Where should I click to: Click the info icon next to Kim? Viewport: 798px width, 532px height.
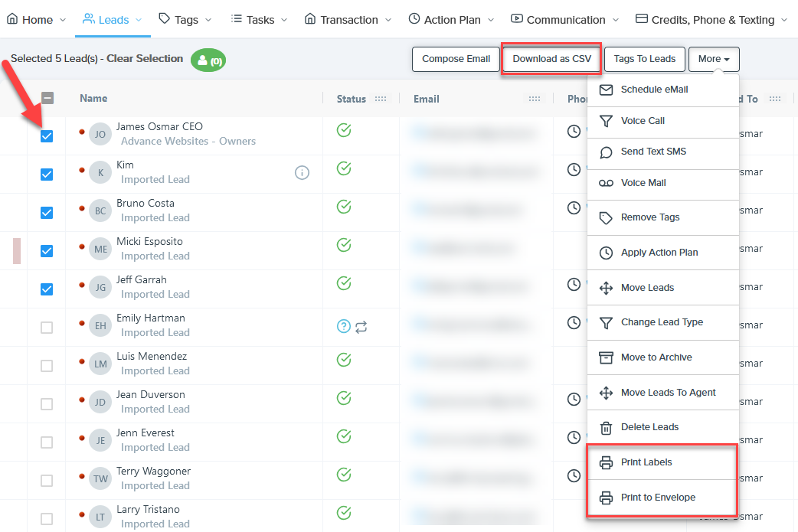coord(303,173)
